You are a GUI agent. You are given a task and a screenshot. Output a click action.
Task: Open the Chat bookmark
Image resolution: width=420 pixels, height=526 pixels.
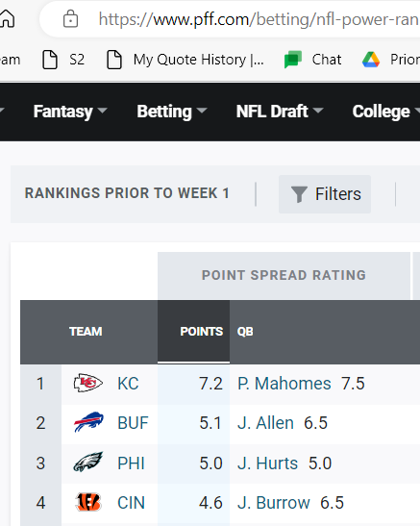click(312, 60)
